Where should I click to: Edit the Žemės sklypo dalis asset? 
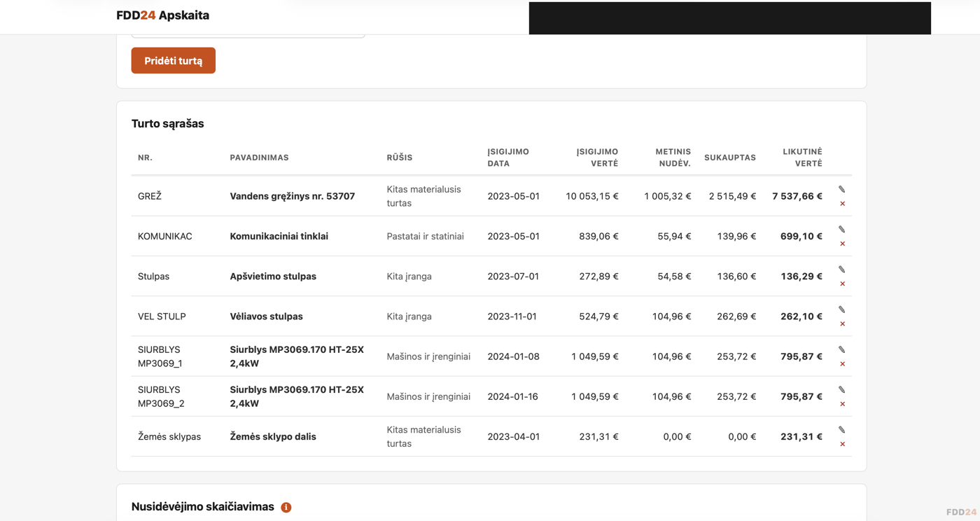pos(842,429)
